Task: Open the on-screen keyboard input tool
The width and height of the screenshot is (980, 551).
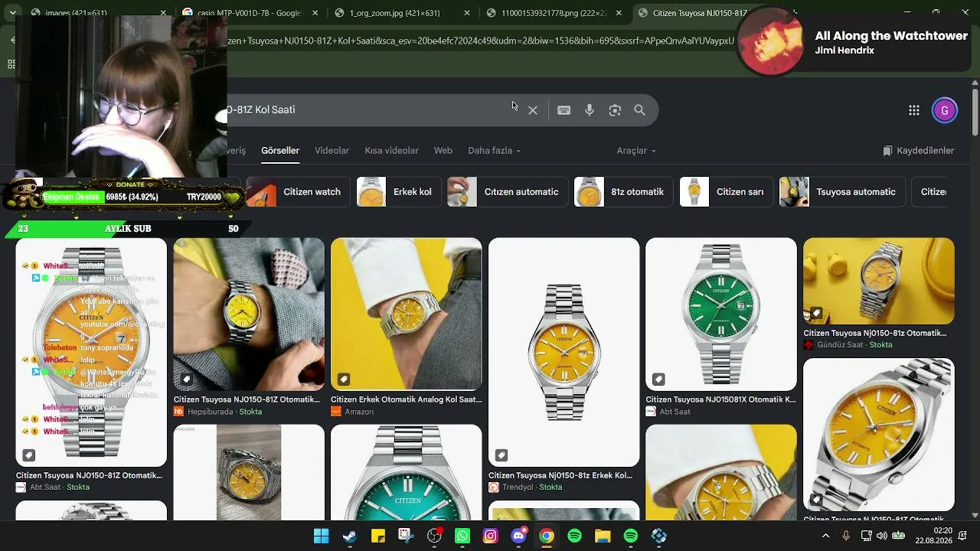Action: pos(564,110)
